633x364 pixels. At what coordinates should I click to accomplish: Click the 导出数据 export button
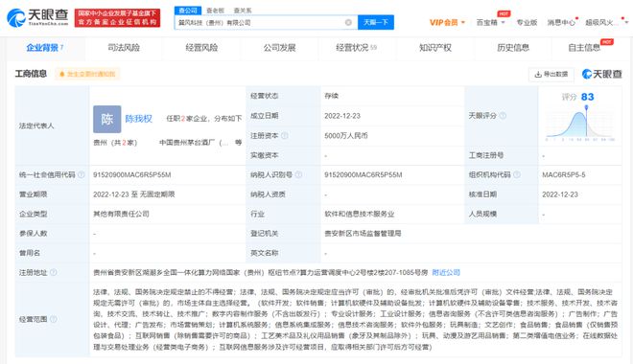[551, 74]
